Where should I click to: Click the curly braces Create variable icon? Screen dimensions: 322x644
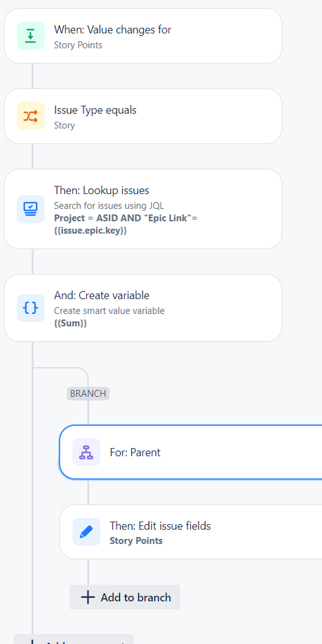pyautogui.click(x=31, y=307)
